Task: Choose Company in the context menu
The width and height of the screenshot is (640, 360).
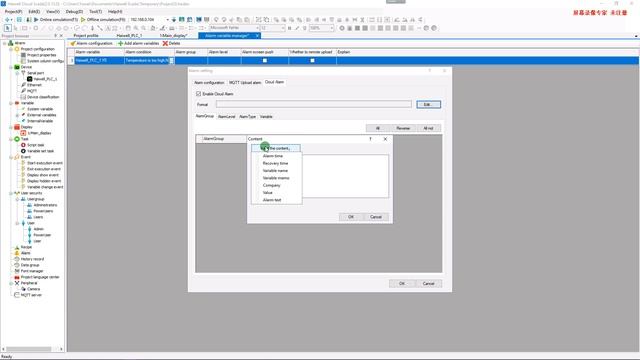Action: [271, 185]
